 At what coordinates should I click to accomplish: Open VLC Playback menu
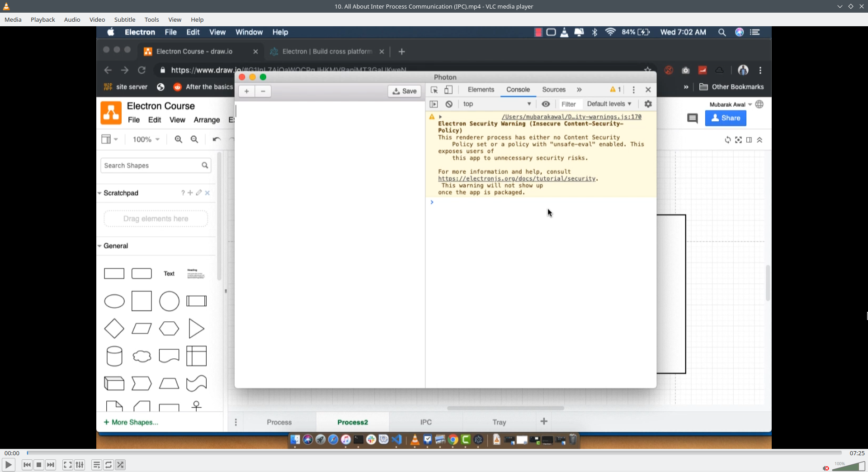point(43,19)
